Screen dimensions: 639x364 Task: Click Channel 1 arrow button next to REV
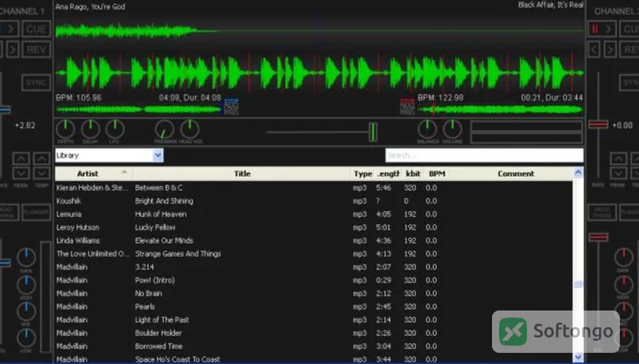tap(13, 49)
